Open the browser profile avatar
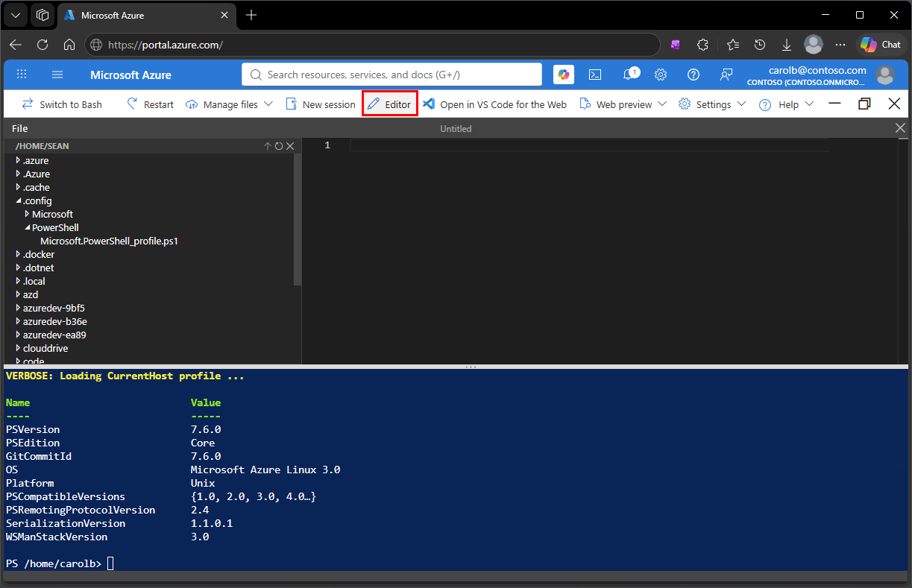 [x=814, y=45]
